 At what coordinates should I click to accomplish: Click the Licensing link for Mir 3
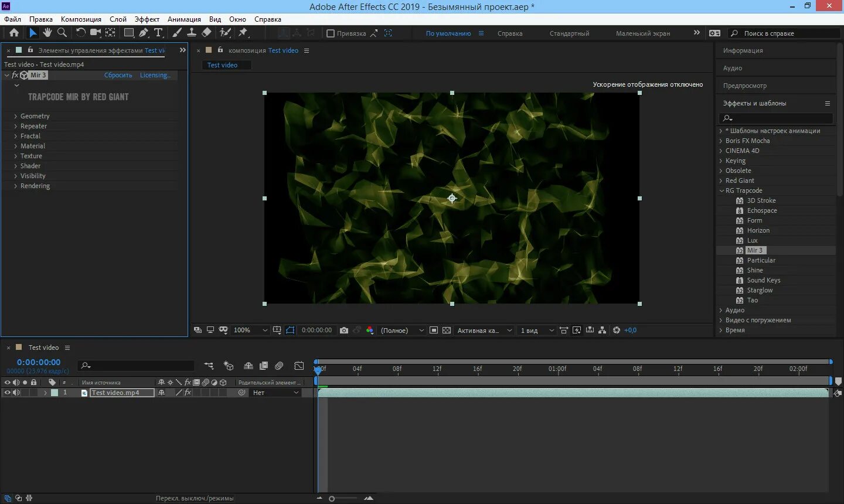(155, 75)
